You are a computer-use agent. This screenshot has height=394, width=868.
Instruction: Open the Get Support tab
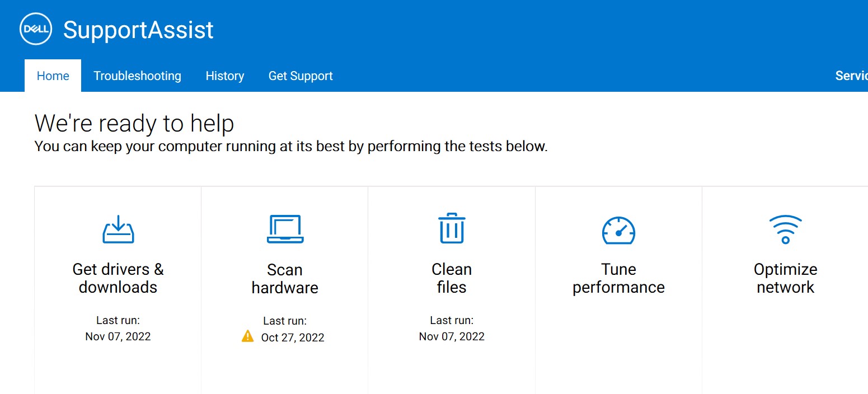[x=301, y=76]
